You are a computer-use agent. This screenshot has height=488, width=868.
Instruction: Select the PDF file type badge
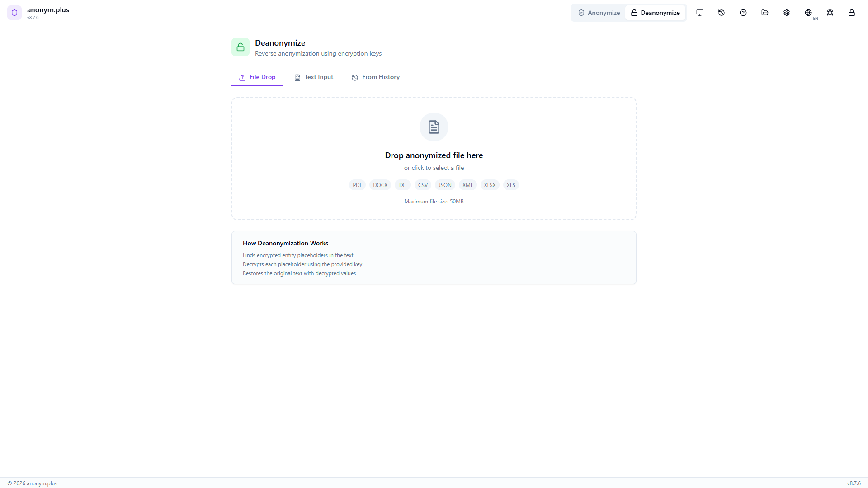[x=357, y=185]
